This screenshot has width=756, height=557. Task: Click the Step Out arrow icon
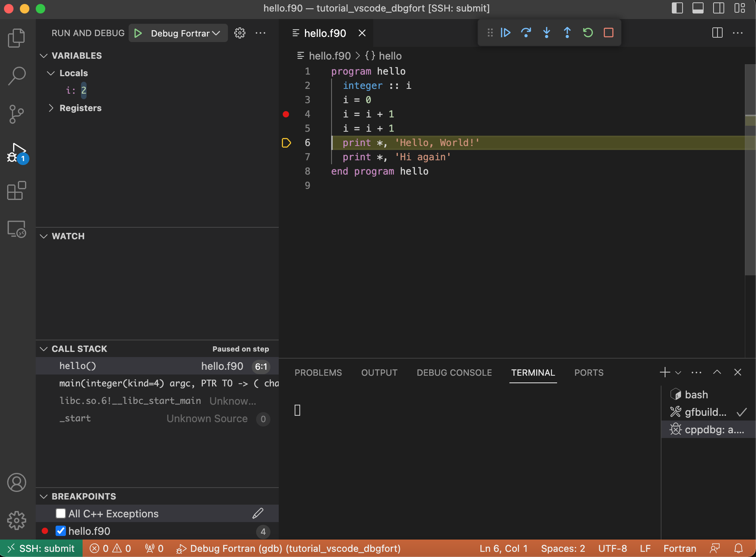[567, 33]
